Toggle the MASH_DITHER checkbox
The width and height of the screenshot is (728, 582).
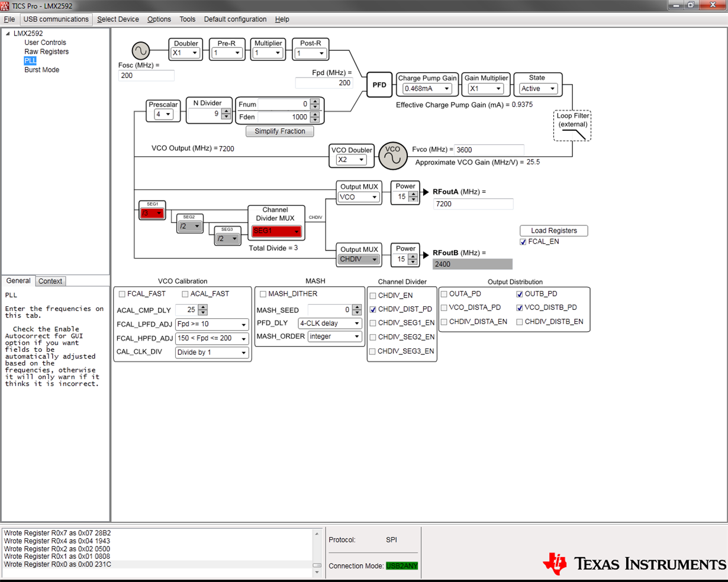point(263,294)
